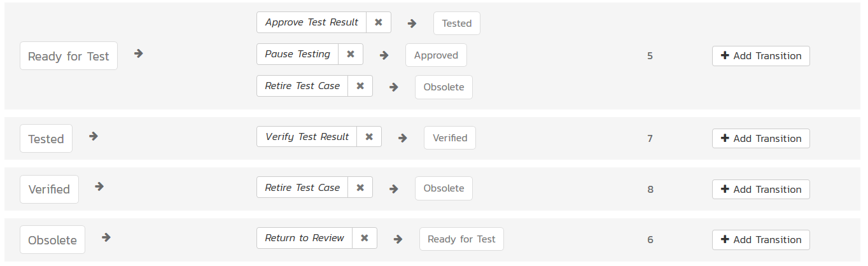Add Transition to Obsolete status

760,240
